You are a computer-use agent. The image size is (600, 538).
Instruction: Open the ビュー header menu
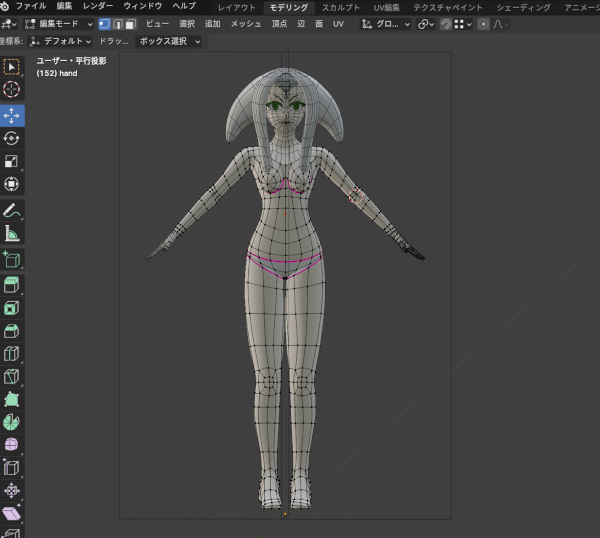point(157,24)
